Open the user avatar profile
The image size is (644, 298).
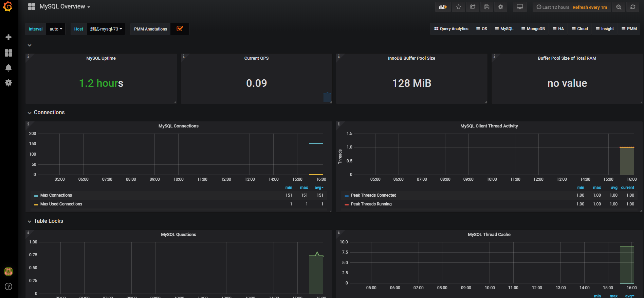tap(8, 271)
